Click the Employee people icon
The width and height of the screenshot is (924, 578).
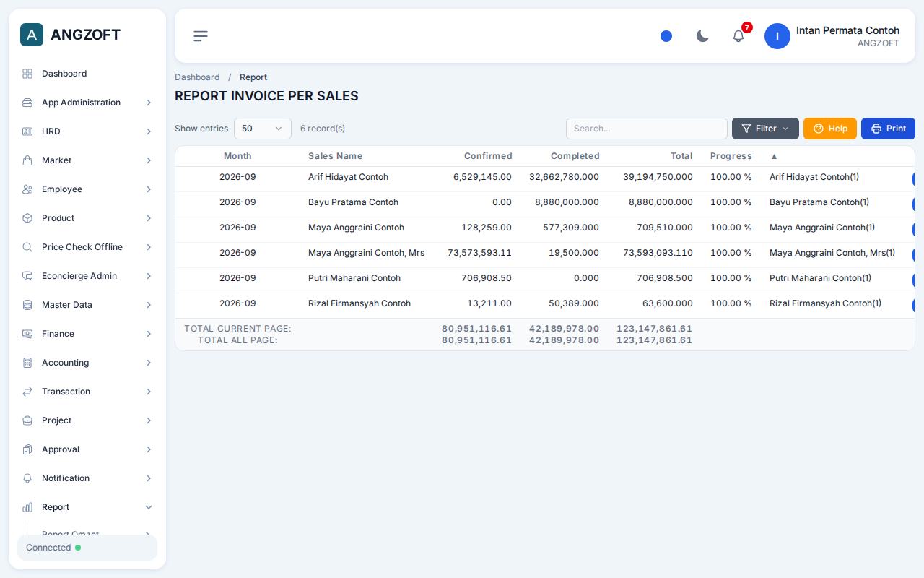click(x=27, y=189)
